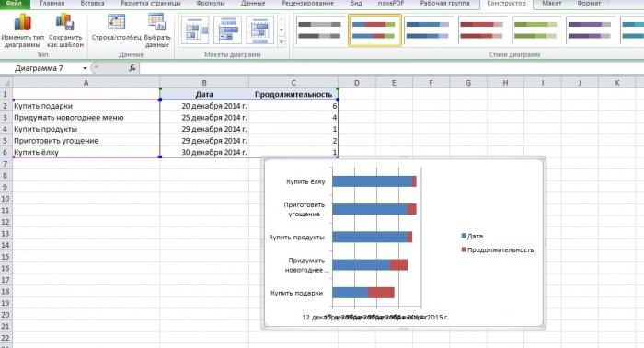Open the Change Chart Type (Изменить тип диаграммы) button
This screenshot has width=644, height=348.
[x=22, y=30]
